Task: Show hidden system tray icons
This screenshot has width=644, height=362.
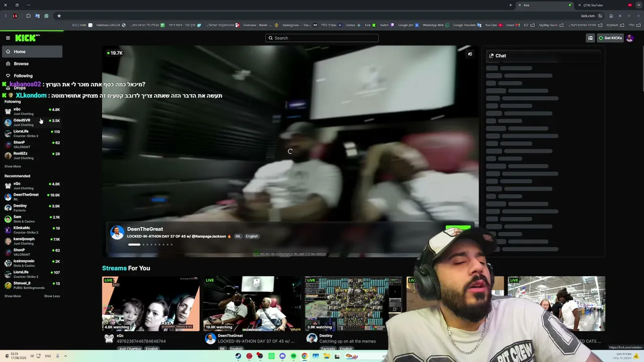Action: coord(65,356)
